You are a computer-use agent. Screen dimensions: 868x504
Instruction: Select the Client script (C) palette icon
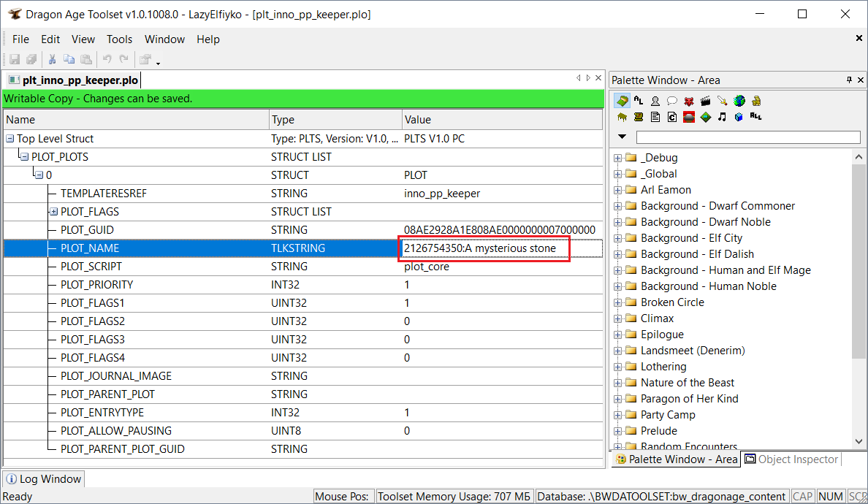(672, 117)
